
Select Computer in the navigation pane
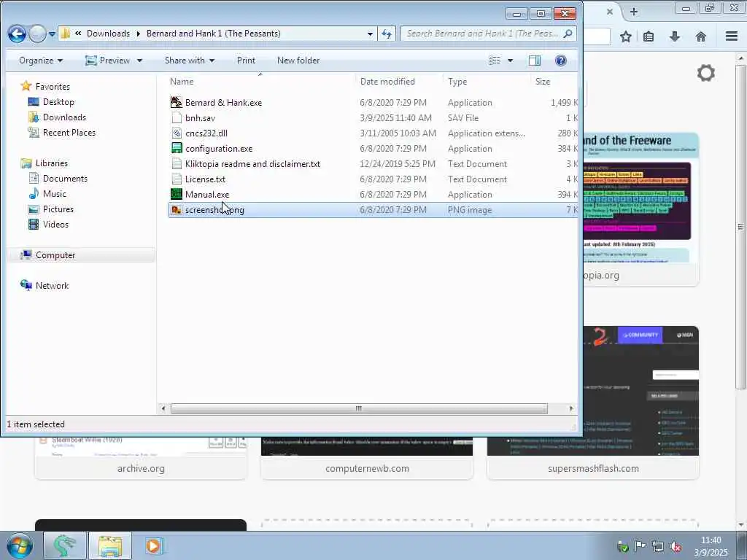[x=55, y=255]
